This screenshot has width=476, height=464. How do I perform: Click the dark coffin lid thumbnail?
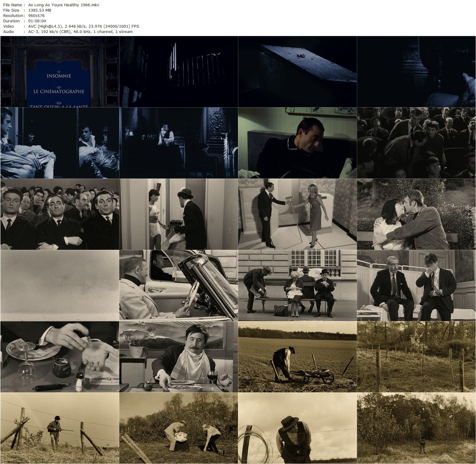tap(297, 71)
